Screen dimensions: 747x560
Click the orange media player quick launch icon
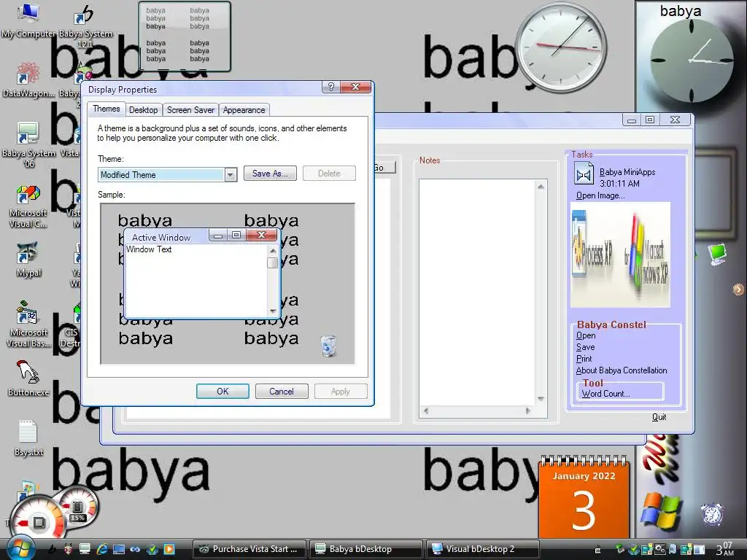coord(169,549)
